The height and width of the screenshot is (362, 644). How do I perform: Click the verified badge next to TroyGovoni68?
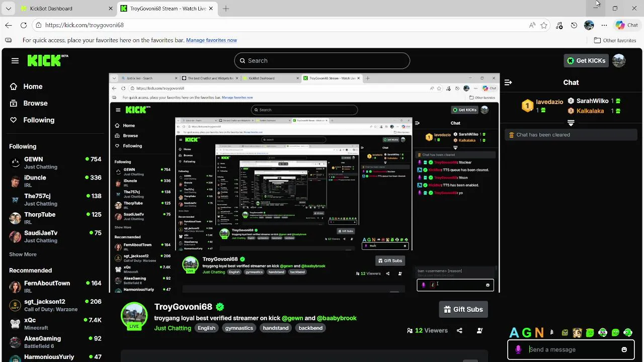(220, 307)
